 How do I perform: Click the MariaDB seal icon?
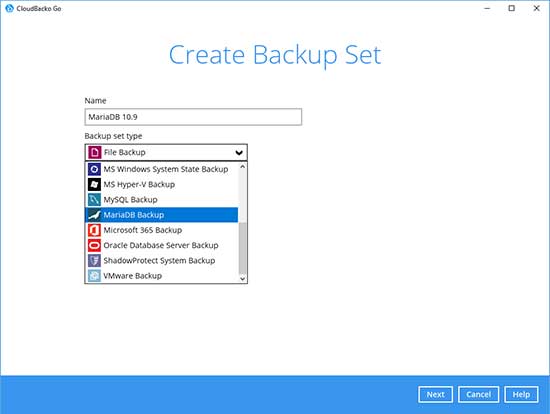coord(94,215)
